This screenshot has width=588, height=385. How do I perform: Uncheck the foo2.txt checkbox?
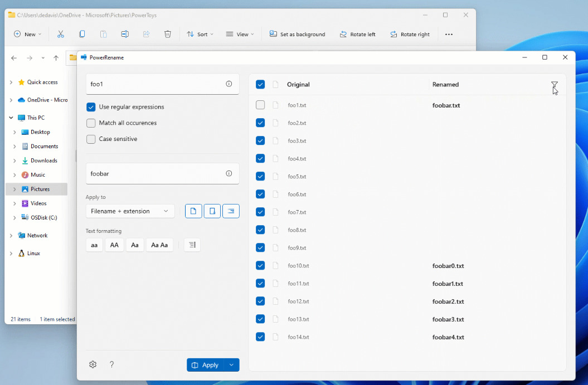click(x=260, y=123)
